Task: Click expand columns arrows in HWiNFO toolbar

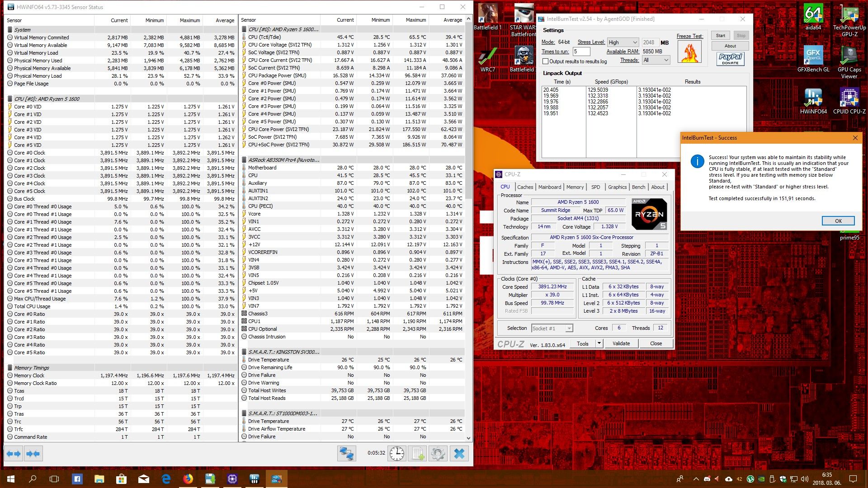Action: [x=14, y=454]
